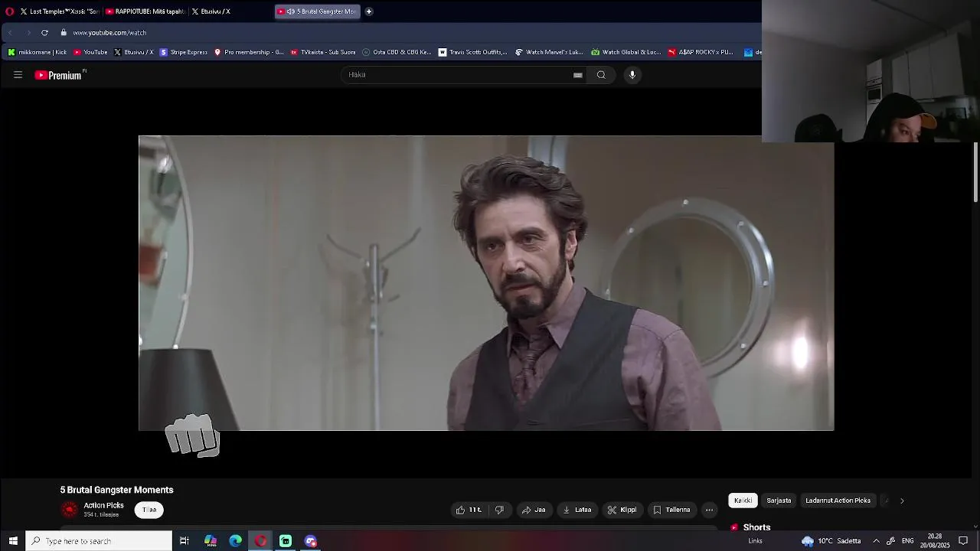Go forward with browser forward arrow
Screen dimensions: 980x551
pos(28,33)
